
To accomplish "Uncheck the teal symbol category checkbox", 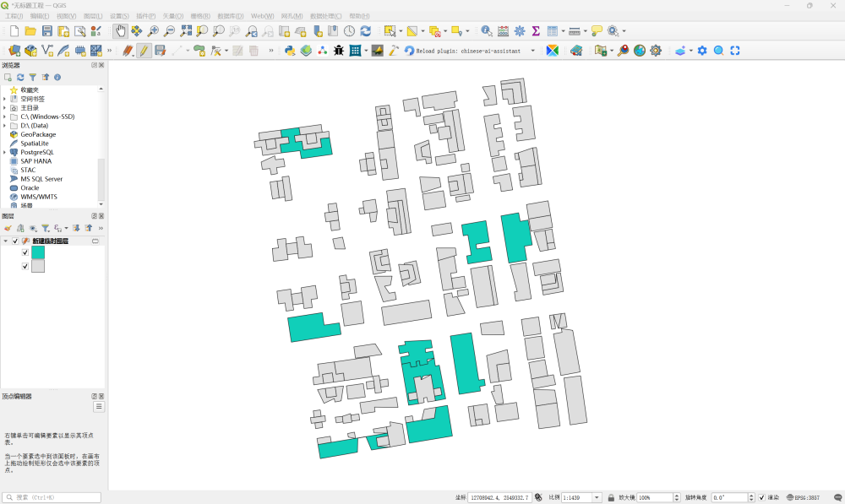I will [25, 252].
